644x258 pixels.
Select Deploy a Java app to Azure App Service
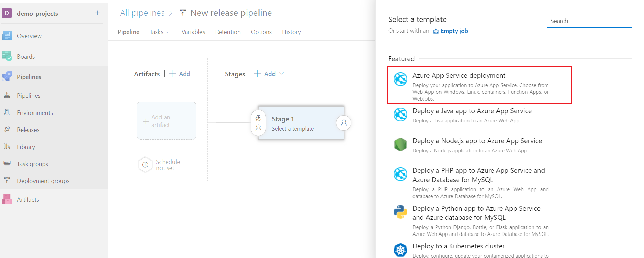(x=472, y=111)
